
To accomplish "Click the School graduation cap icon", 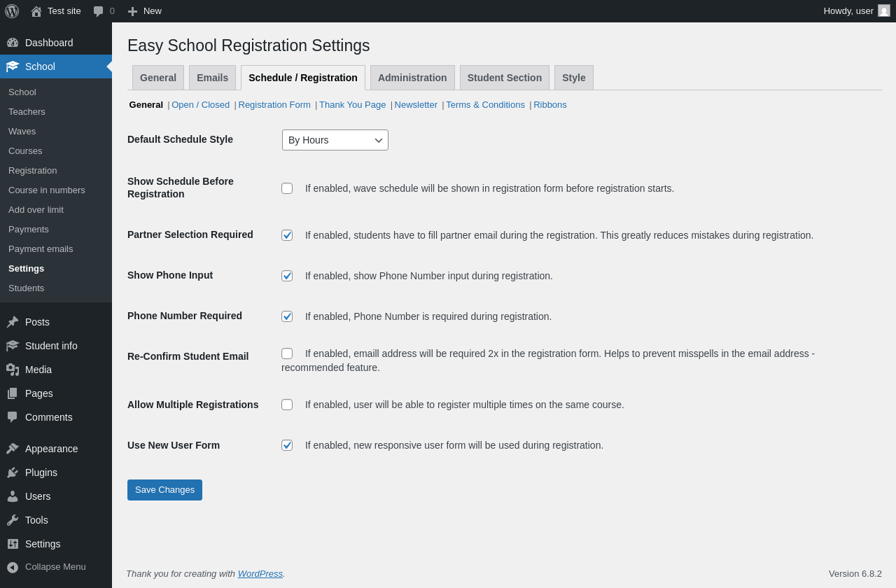I will click(x=13, y=66).
